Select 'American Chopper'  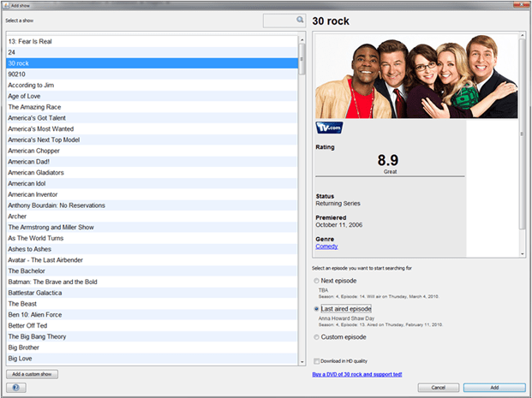point(152,151)
